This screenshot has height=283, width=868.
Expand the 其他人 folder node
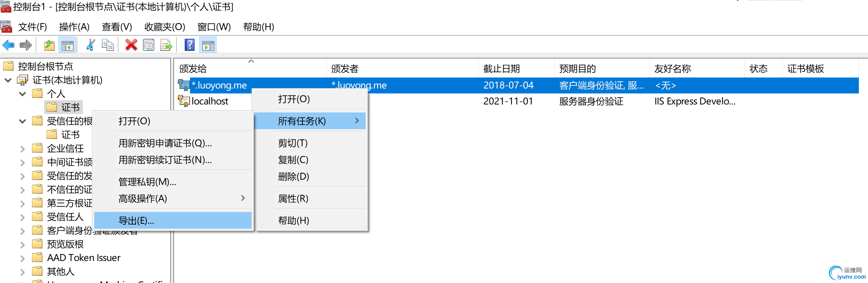coord(22,272)
